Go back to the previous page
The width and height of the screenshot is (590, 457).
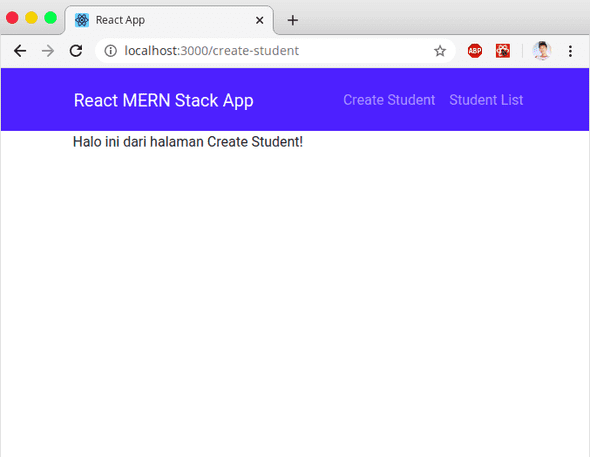click(20, 50)
